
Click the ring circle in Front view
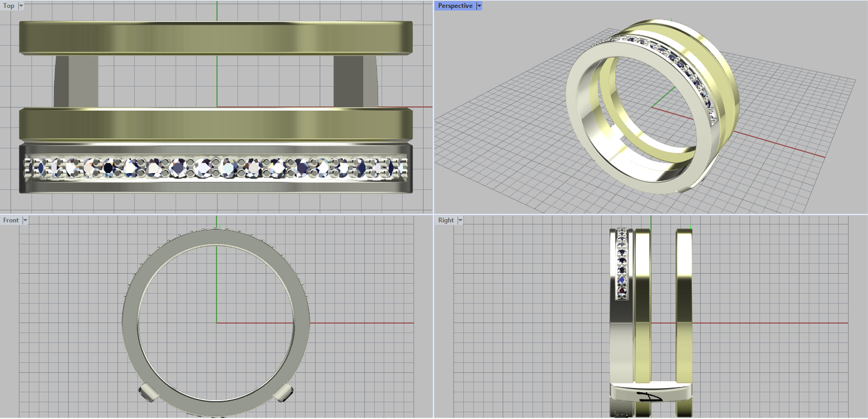130,320
